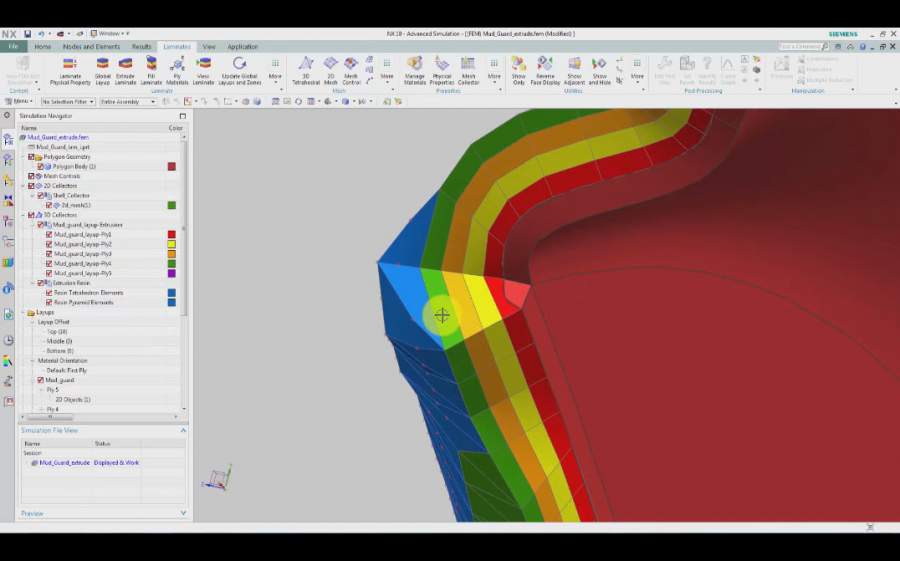Click the Show Only utility icon
Viewport: 900px width, 561px height.
[518, 66]
